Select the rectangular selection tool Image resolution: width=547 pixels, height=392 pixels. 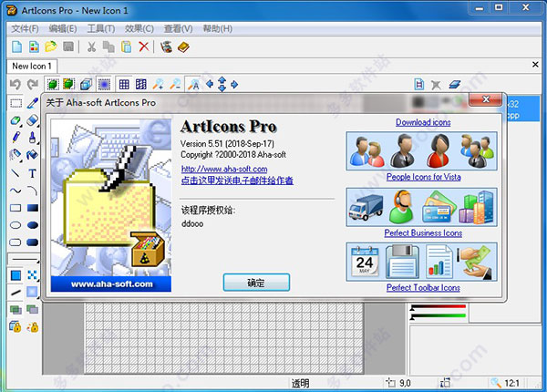(15, 103)
